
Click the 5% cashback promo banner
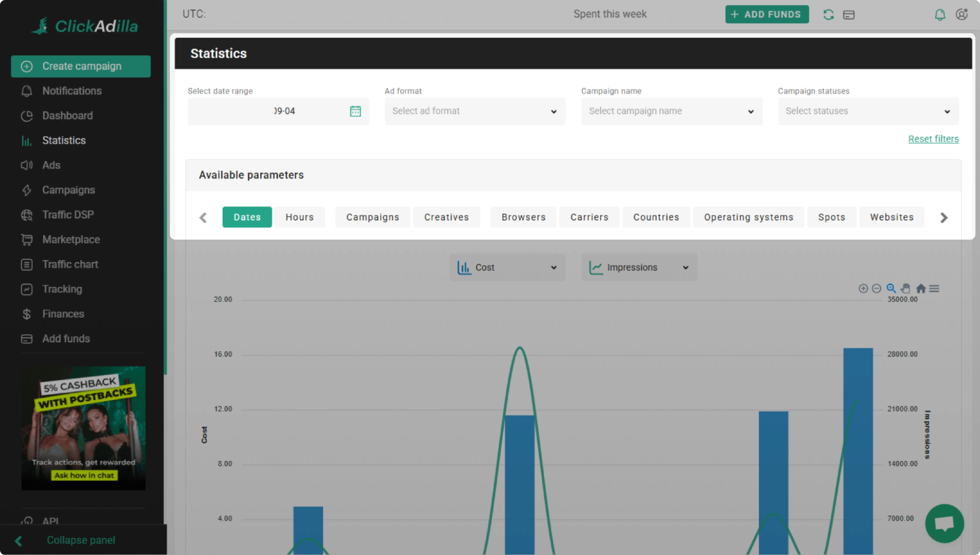(x=83, y=428)
